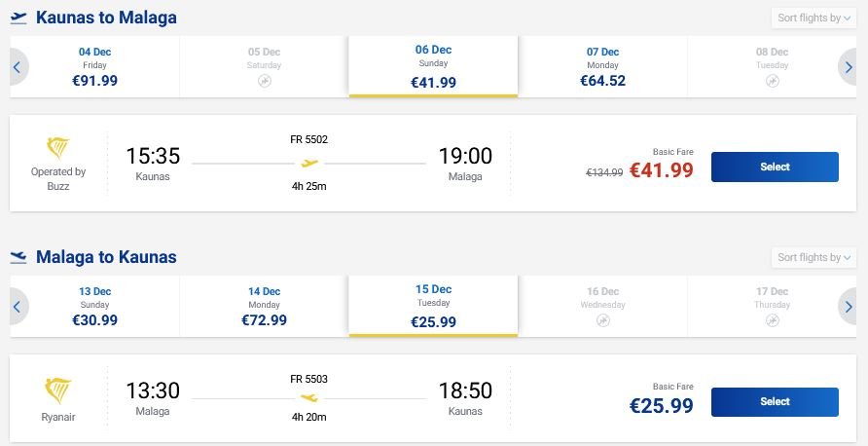This screenshot has width=868, height=446.
Task: Click the yellow plane icon under FR 5502
Action: point(309,164)
